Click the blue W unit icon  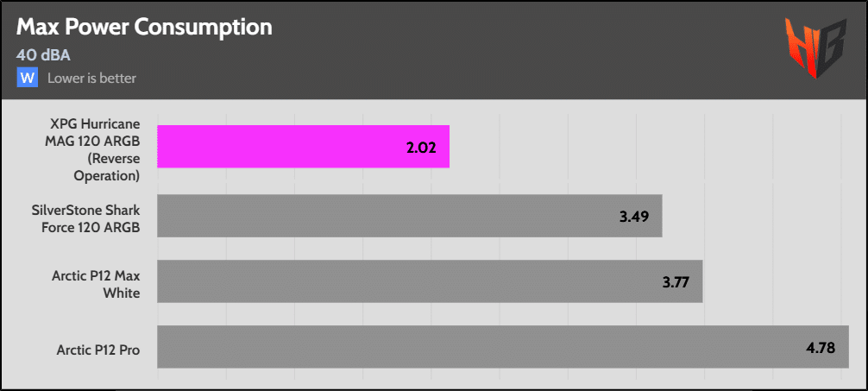coord(28,79)
